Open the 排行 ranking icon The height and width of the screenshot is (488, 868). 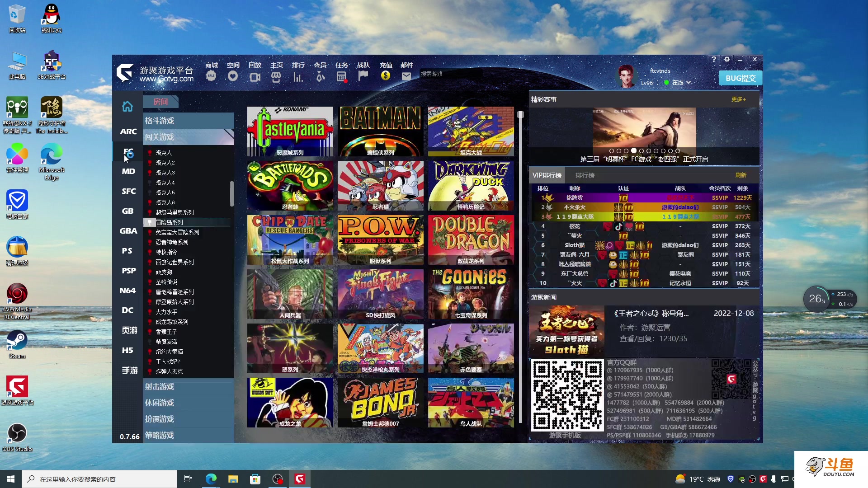click(298, 77)
